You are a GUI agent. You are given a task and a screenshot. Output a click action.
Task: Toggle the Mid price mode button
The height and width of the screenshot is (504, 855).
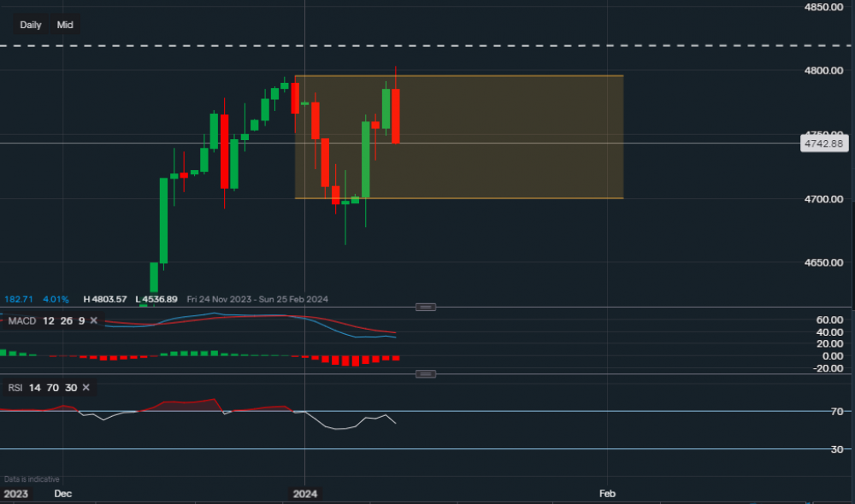click(x=64, y=25)
